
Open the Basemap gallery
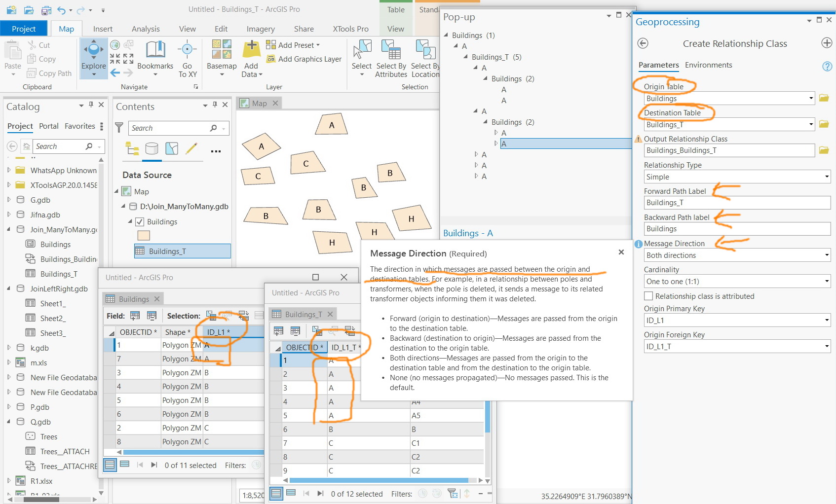[222, 59]
